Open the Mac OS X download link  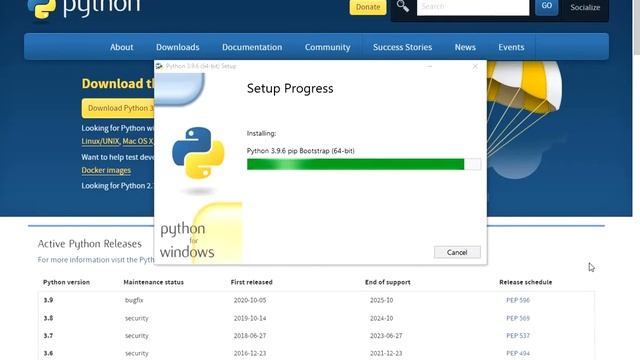click(x=138, y=141)
